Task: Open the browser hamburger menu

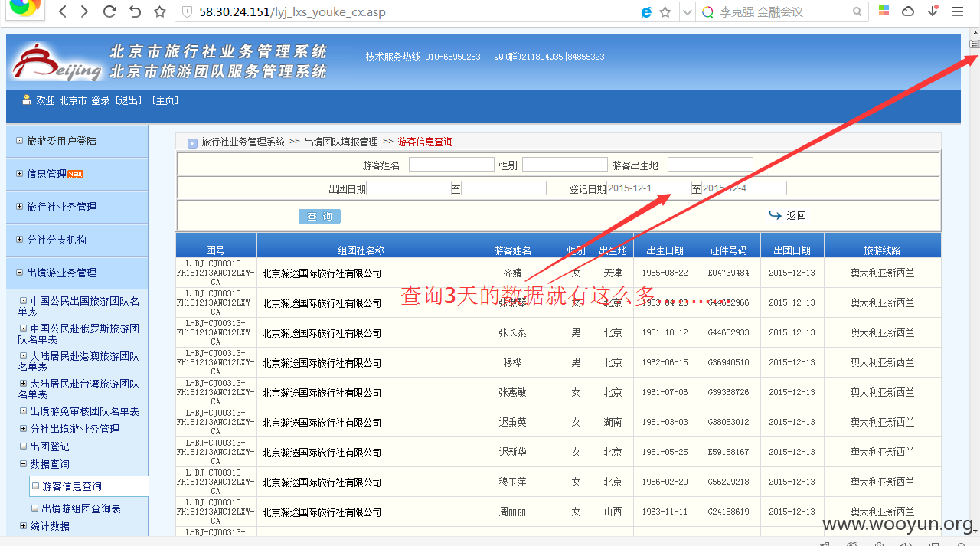Action: [958, 11]
